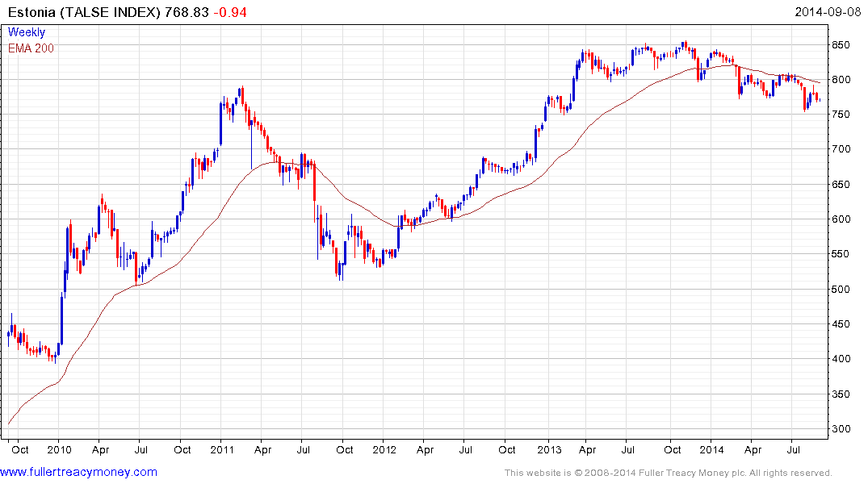
Task: Click the 350 price axis label
Action: click(841, 394)
